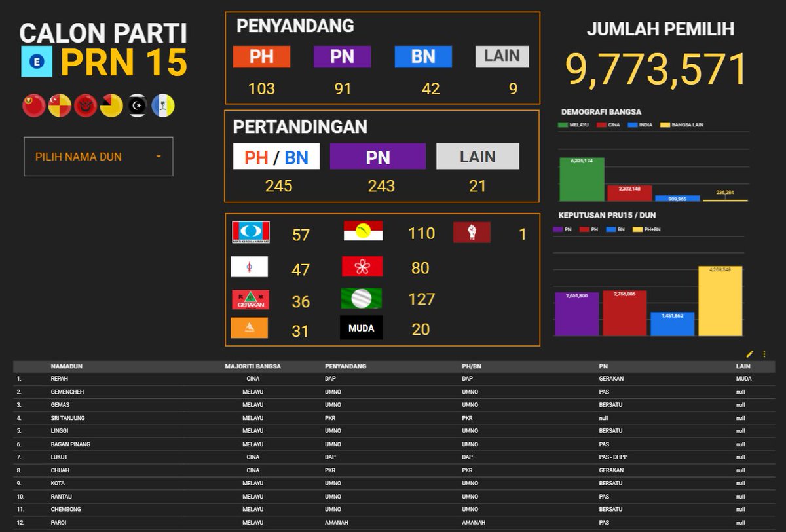Click the grey LAIN badge under Penyandang
The height and width of the screenshot is (532, 786).
(x=502, y=56)
